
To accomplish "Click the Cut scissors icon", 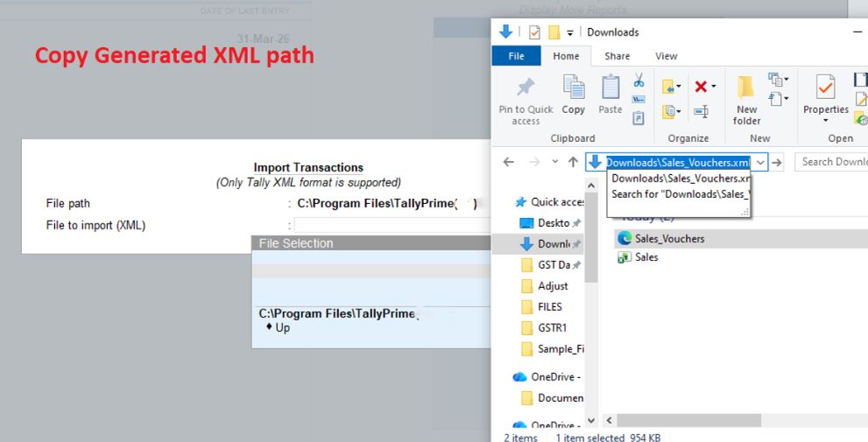I will point(639,81).
